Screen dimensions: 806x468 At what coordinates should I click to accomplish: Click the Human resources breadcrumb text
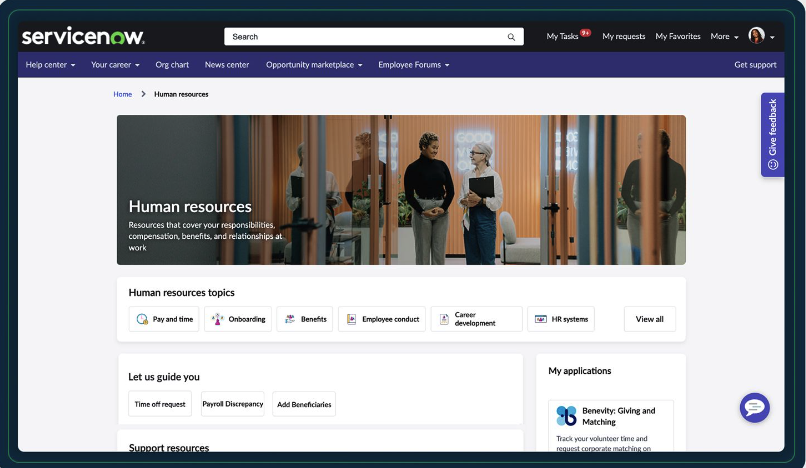[181, 94]
